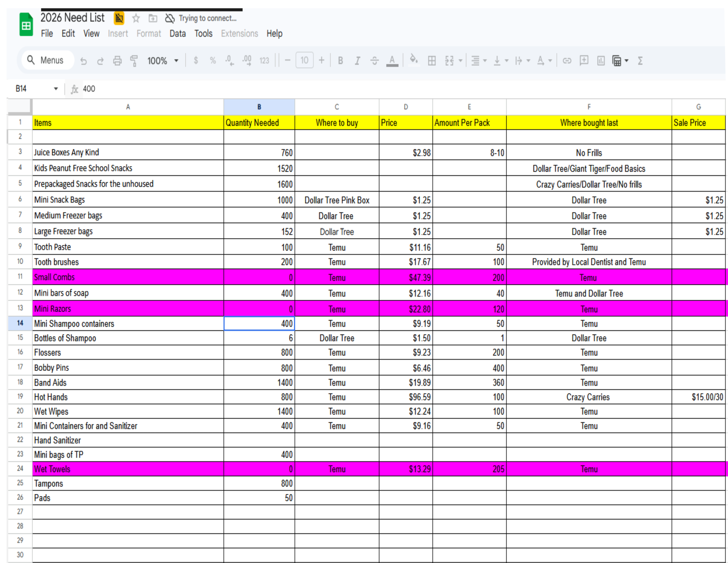
Task: Toggle italic formatting button
Action: tap(357, 61)
